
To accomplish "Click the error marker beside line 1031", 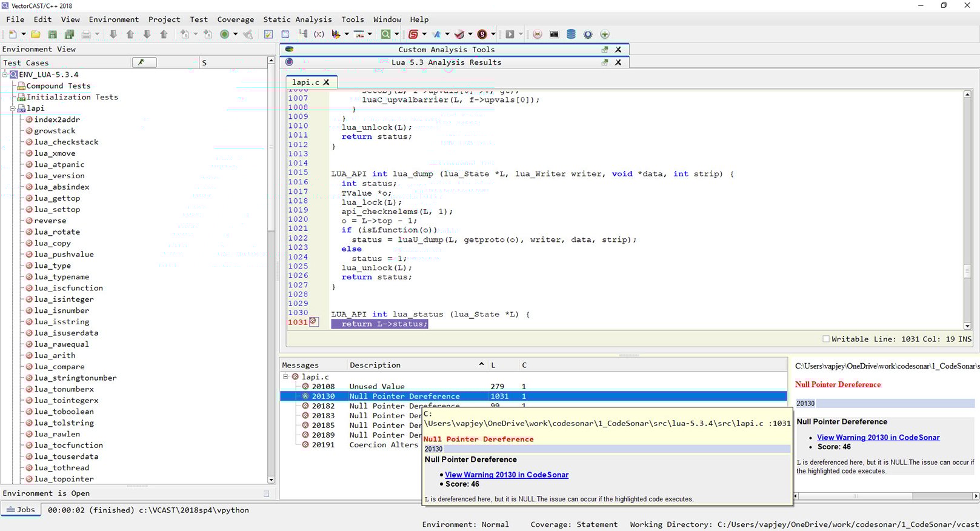I will [313, 322].
